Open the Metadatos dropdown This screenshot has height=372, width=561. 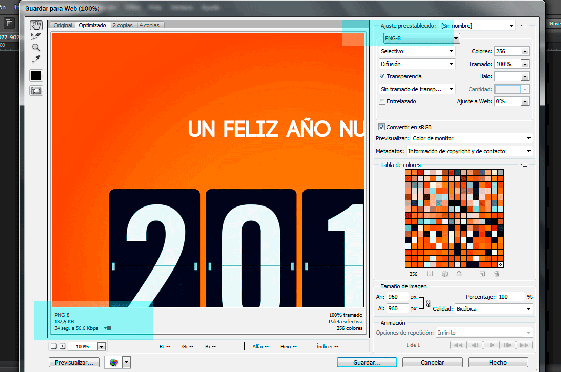tap(469, 151)
